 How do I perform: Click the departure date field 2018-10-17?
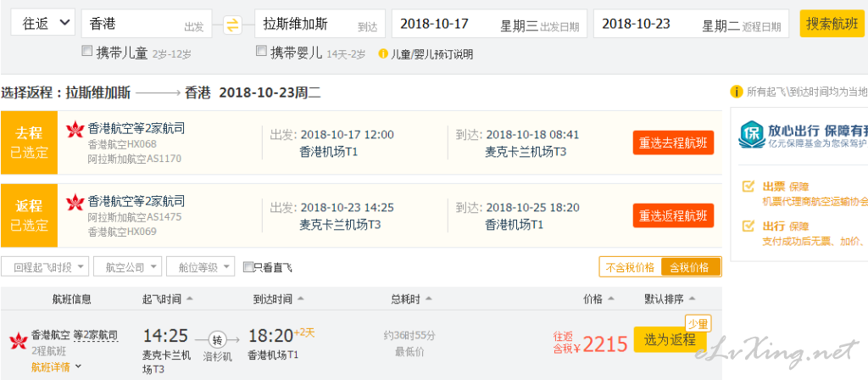[489, 24]
